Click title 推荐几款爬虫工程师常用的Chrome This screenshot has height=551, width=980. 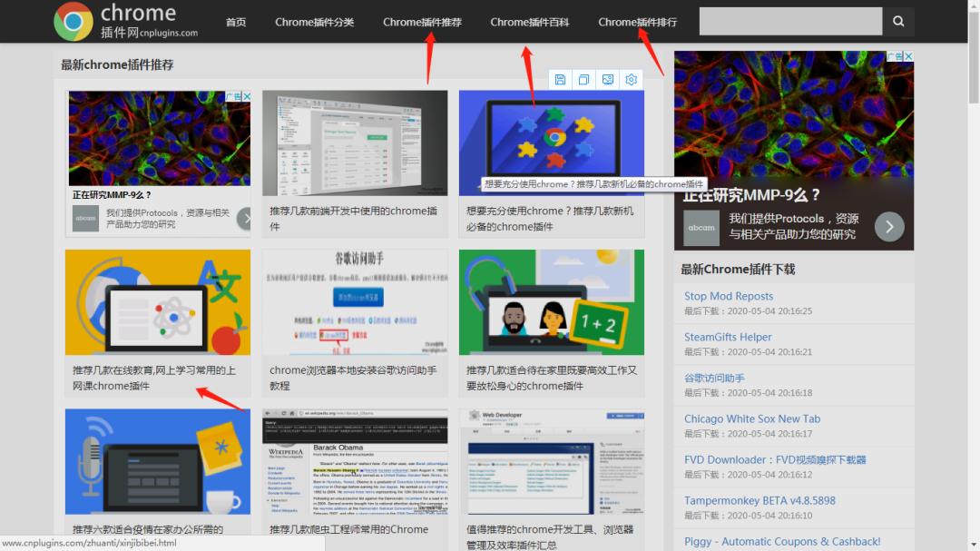click(x=348, y=529)
